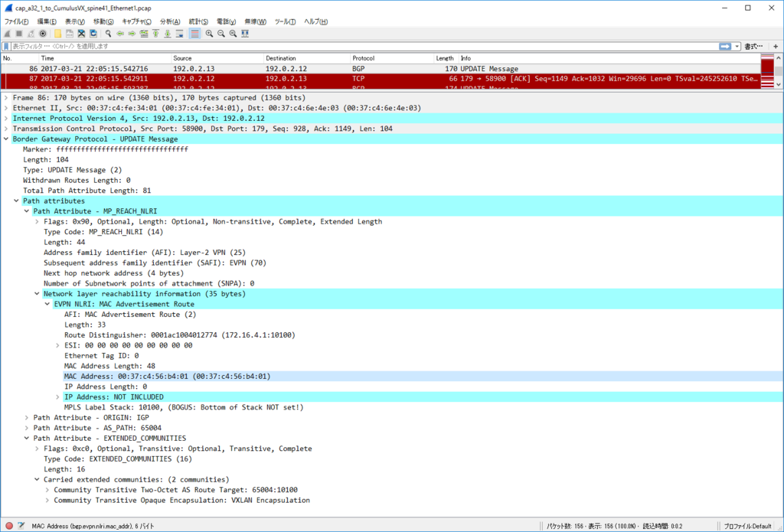This screenshot has height=532, width=784.
Task: Expand the Ethernet II tree row
Action: pos(6,108)
